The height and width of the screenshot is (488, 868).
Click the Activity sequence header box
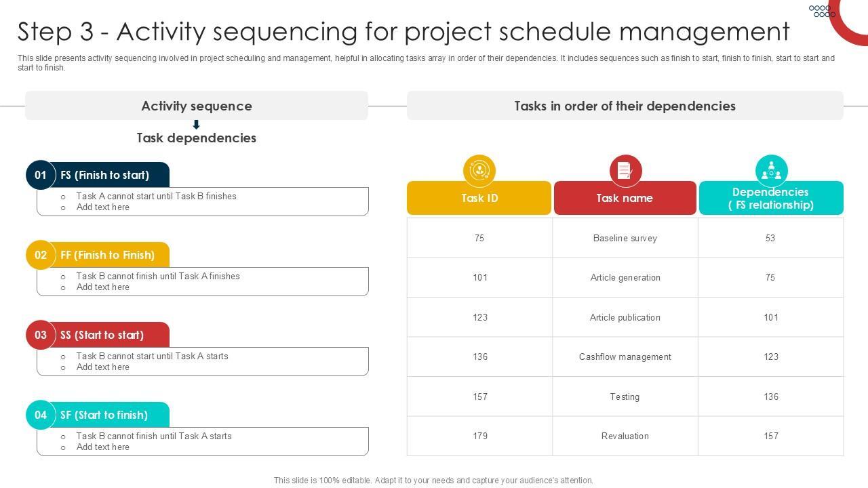[x=197, y=106]
